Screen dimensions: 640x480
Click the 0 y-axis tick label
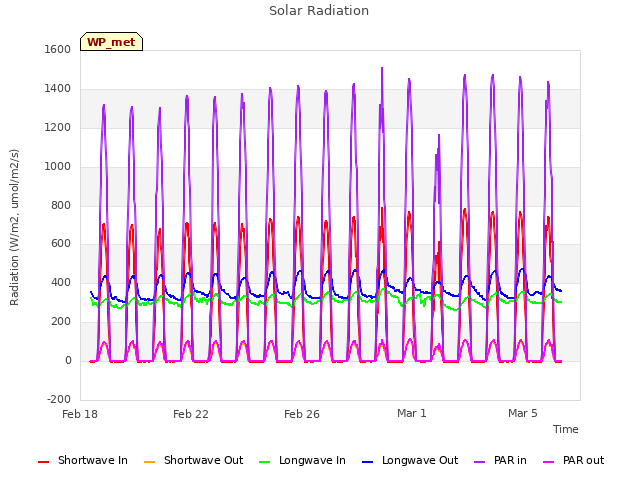tap(68, 361)
